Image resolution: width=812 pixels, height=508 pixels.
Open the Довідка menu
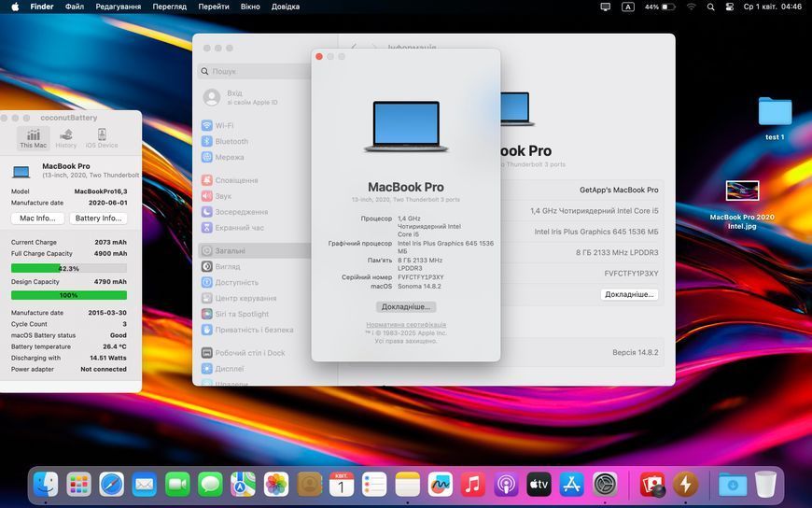point(286,7)
